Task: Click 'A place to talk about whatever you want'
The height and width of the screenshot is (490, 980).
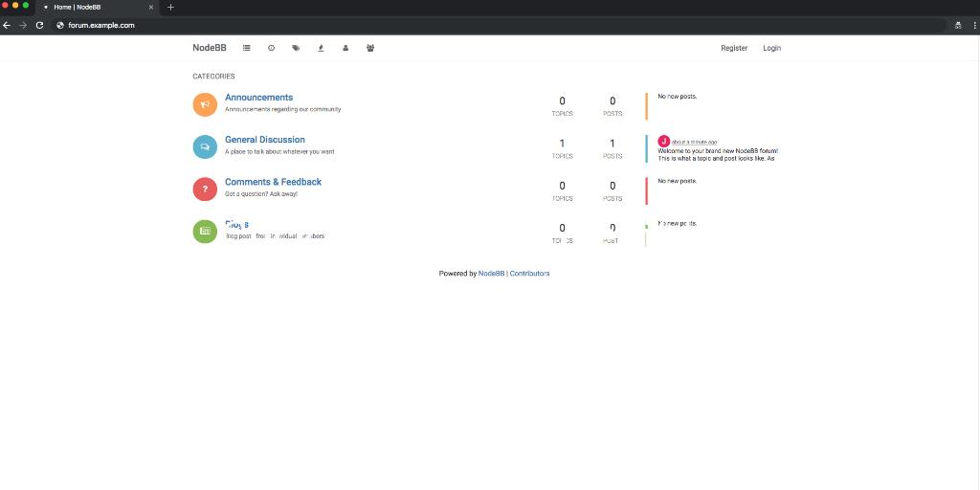Action: point(279,152)
